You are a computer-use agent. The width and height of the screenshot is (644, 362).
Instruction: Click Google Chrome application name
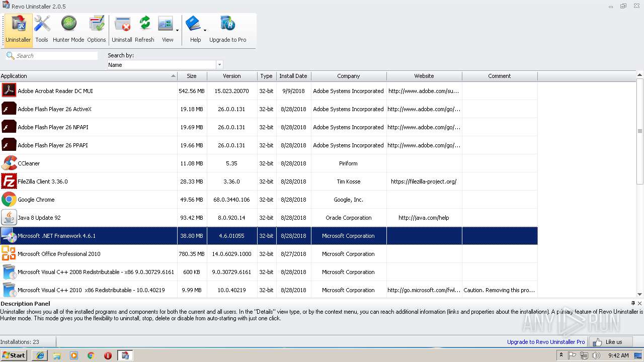click(x=36, y=200)
